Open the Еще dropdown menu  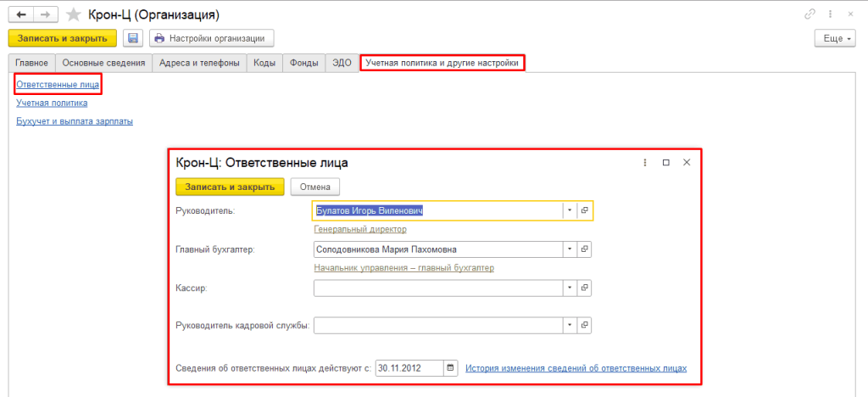(x=836, y=38)
